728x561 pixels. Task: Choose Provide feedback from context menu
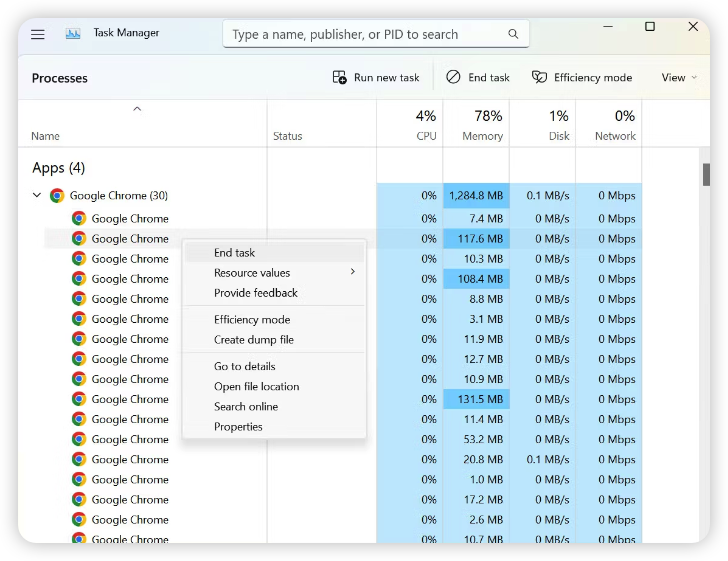(x=274, y=293)
